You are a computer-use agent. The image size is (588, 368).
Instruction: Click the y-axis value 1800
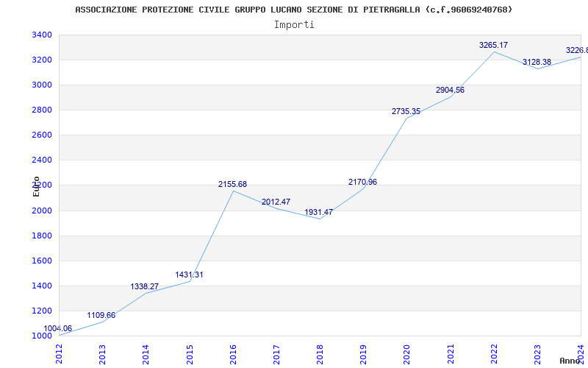[42, 236]
